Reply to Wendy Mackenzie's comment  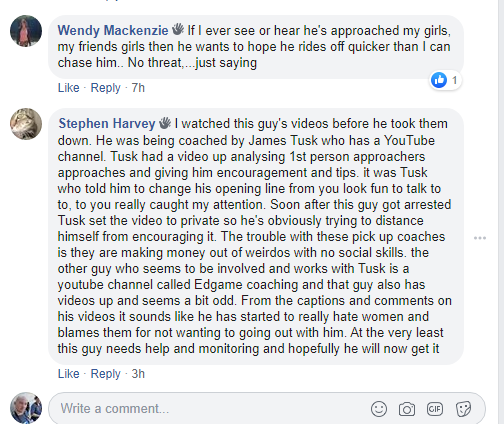pos(105,88)
